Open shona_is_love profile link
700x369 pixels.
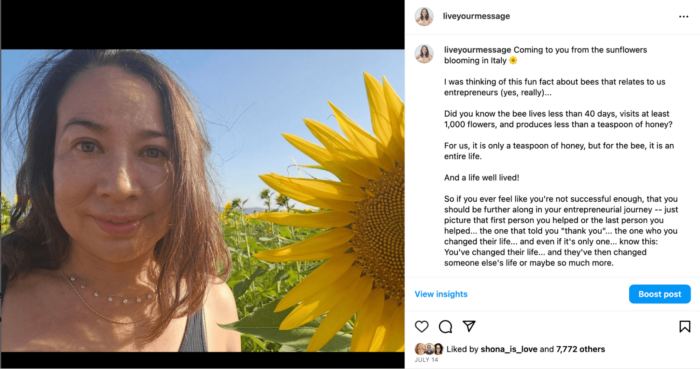[x=508, y=349]
